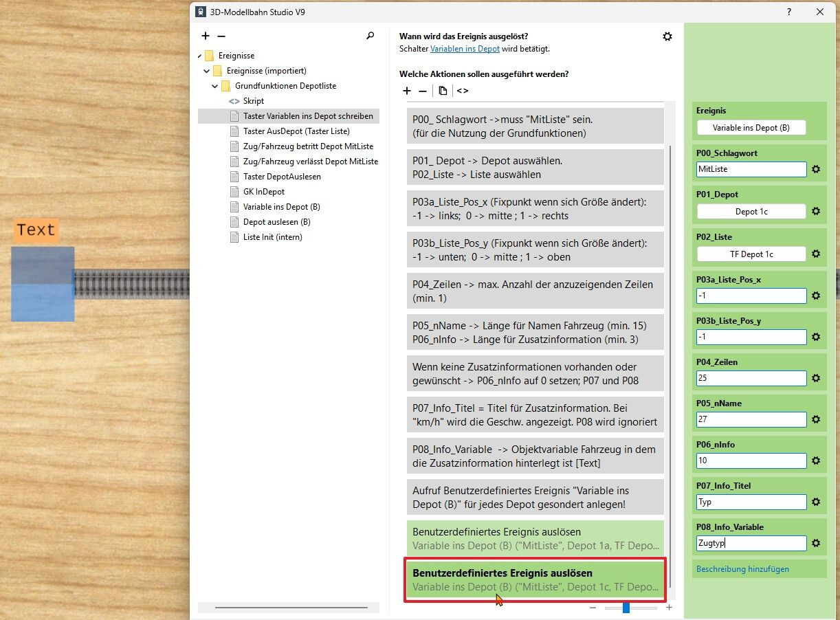840x620 pixels.
Task: Delete the selected action using actions minus icon
Action: 423,91
